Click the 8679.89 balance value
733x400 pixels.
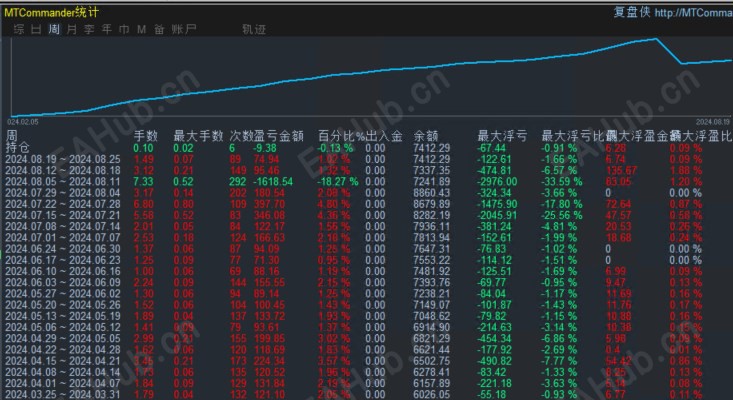coord(432,204)
